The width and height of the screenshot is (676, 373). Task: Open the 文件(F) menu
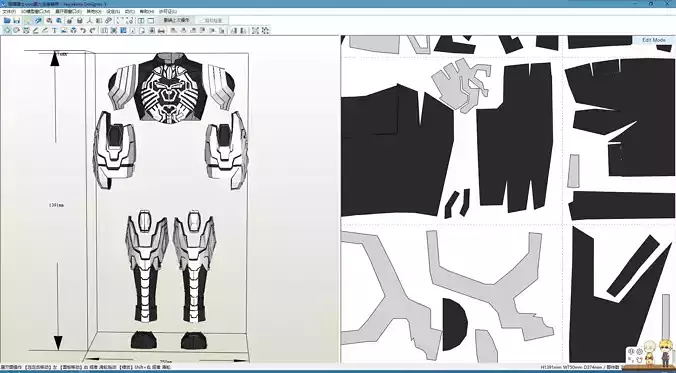(9, 12)
